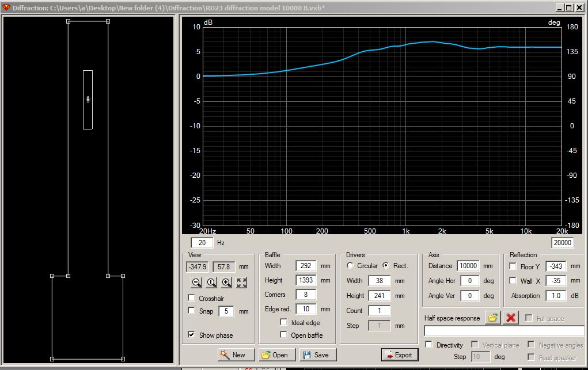Click the Baffle Width input field
This screenshot has height=370, width=588.
point(306,266)
